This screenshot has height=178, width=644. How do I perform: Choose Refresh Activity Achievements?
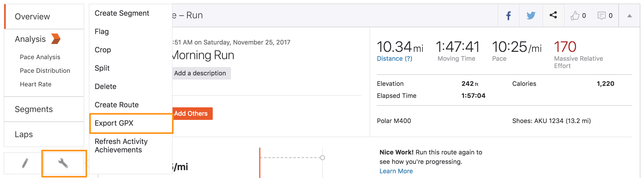click(121, 146)
